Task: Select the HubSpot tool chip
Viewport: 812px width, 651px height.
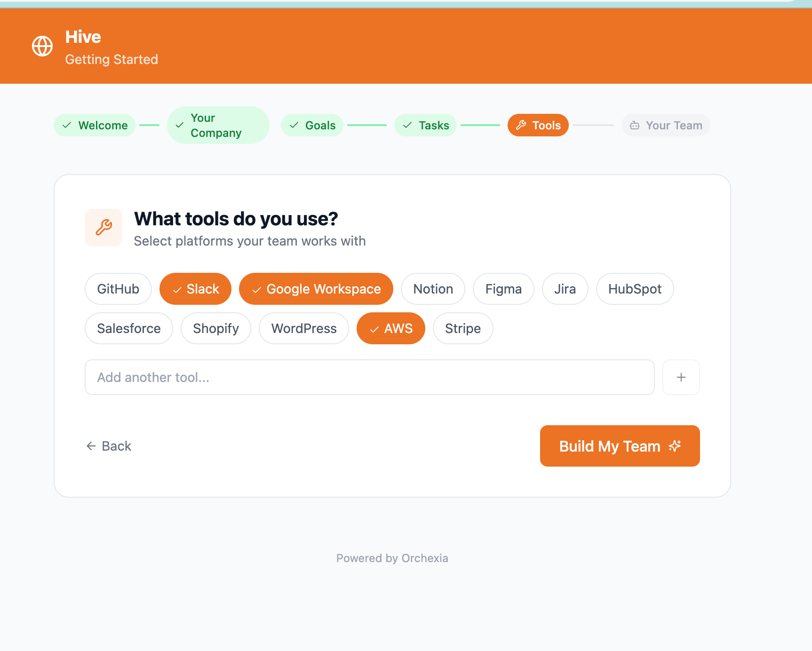Action: pos(635,289)
